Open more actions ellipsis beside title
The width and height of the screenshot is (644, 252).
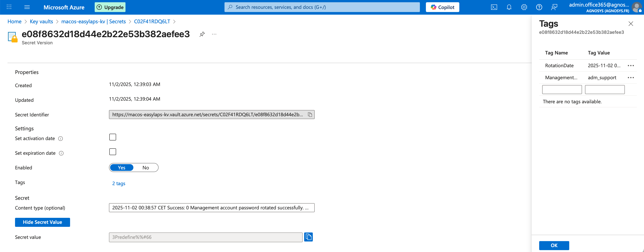tap(214, 34)
